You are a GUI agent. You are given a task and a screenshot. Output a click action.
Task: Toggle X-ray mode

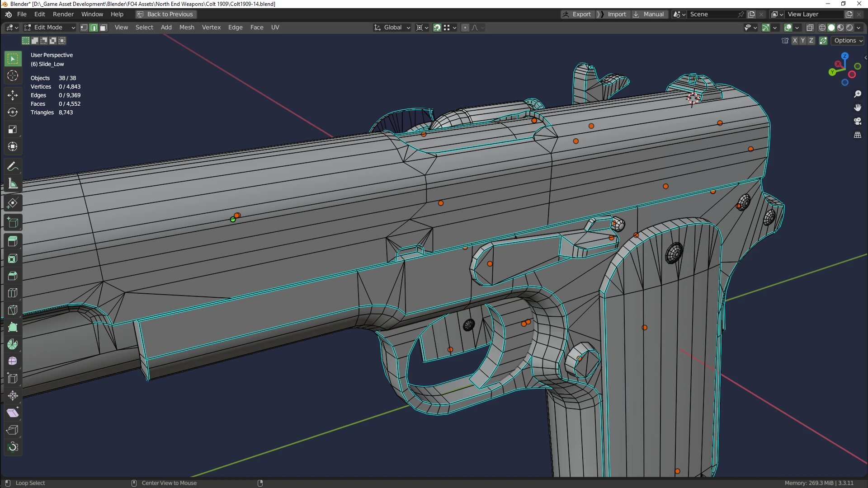click(x=810, y=28)
